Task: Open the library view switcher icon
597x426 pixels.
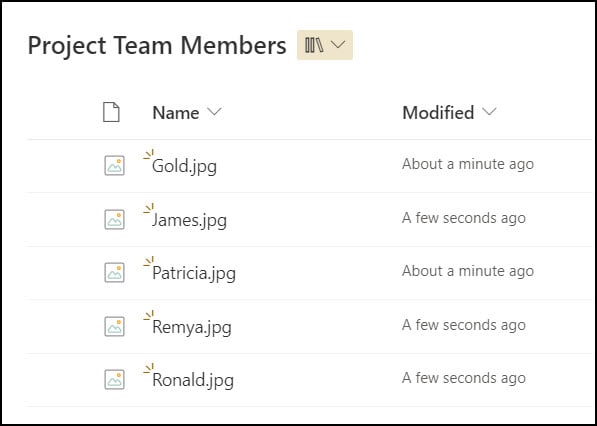Action: [x=314, y=45]
